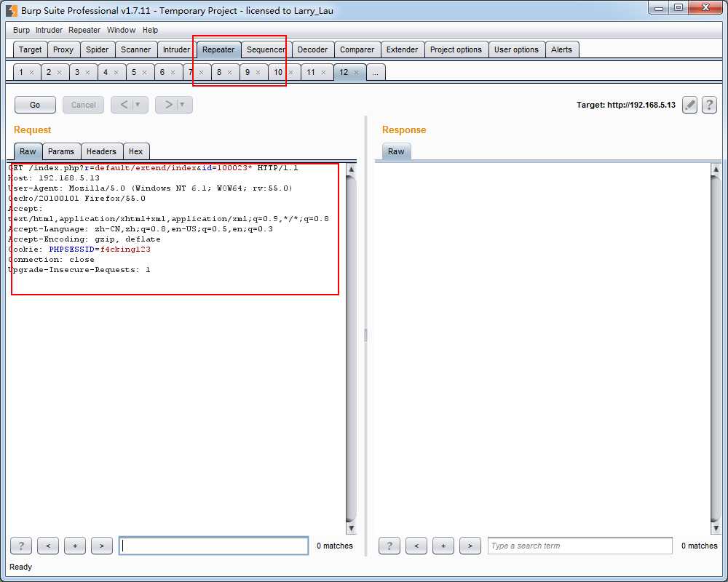728x582 pixels.
Task: Switch to the Intruder tool tab
Action: click(x=176, y=49)
